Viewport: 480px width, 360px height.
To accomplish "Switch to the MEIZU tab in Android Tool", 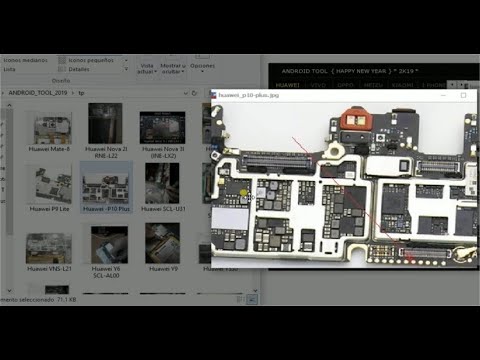I will click(x=373, y=85).
